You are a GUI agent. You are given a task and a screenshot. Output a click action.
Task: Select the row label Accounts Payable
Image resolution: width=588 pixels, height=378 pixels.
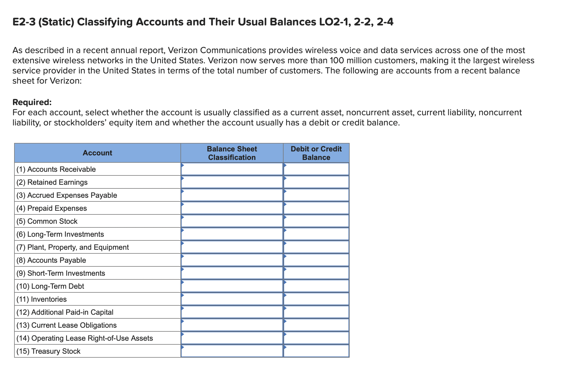pyautogui.click(x=51, y=260)
